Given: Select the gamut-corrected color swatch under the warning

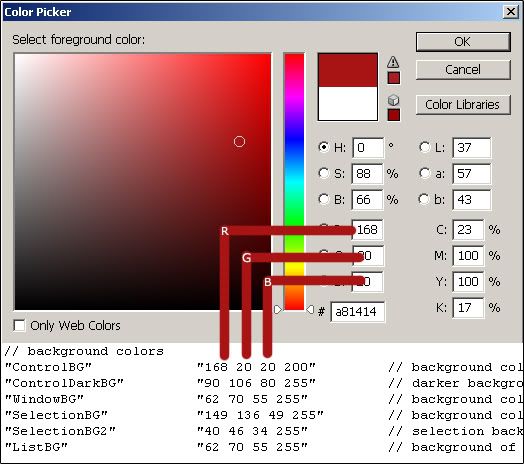Looking at the screenshot, I should [x=393, y=78].
